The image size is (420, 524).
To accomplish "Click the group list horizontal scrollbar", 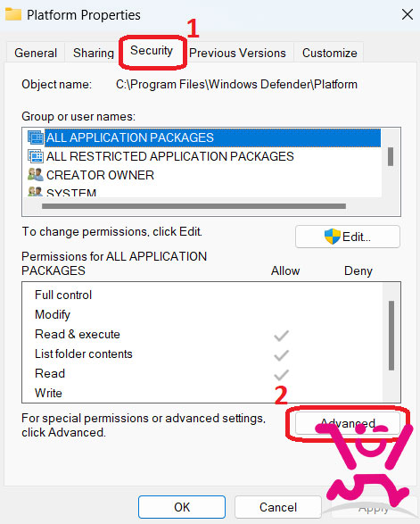I will [x=194, y=206].
